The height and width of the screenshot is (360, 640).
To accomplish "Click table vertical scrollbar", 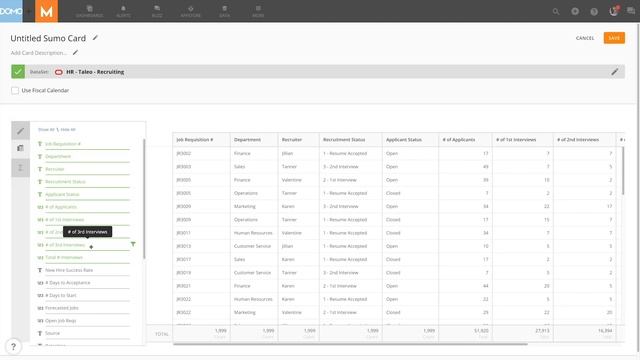I will (x=623, y=171).
